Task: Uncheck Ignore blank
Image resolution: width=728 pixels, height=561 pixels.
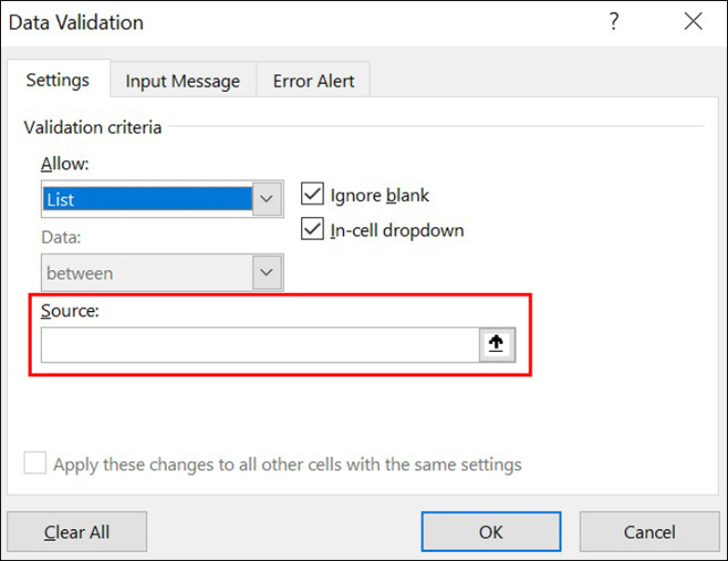Action: tap(314, 194)
